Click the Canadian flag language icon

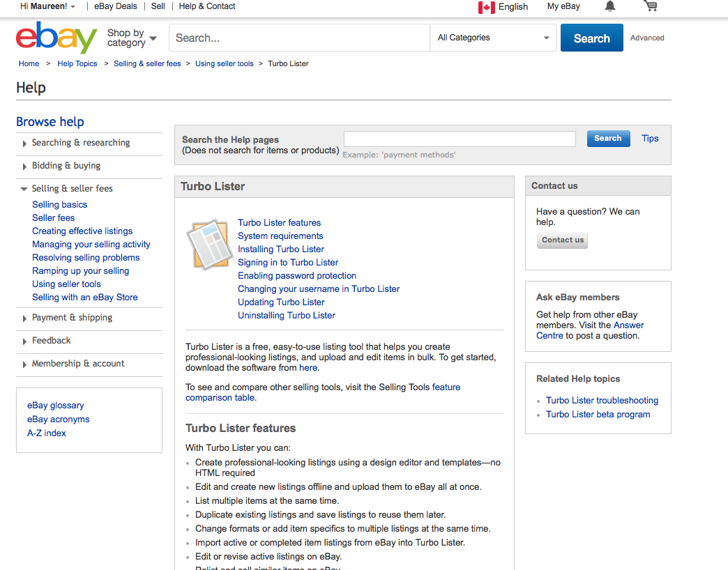486,7
